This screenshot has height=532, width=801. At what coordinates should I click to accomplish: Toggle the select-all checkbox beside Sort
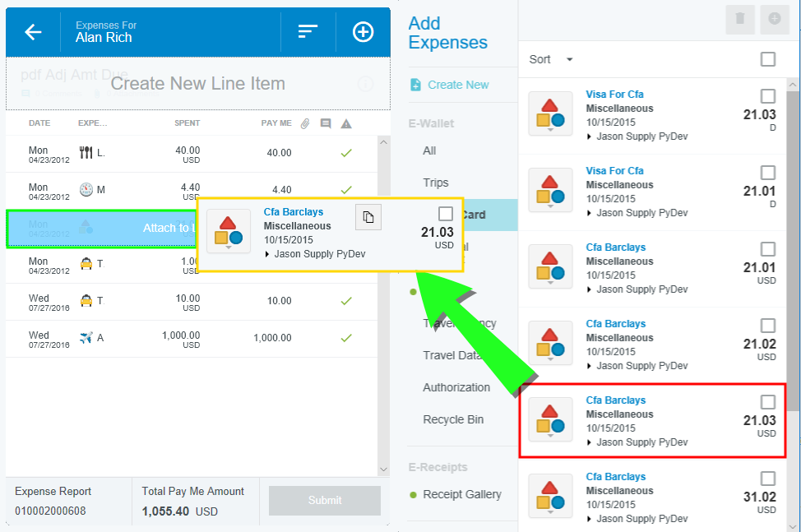[767, 59]
